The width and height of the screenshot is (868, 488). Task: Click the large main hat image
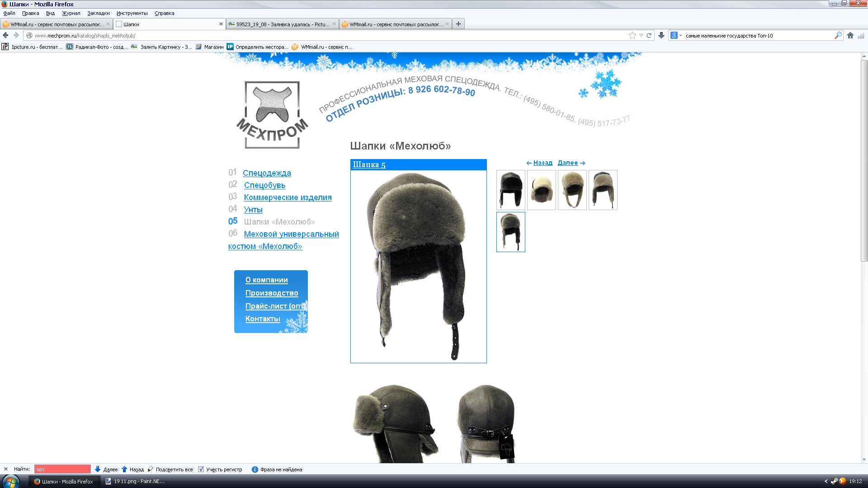tap(419, 267)
